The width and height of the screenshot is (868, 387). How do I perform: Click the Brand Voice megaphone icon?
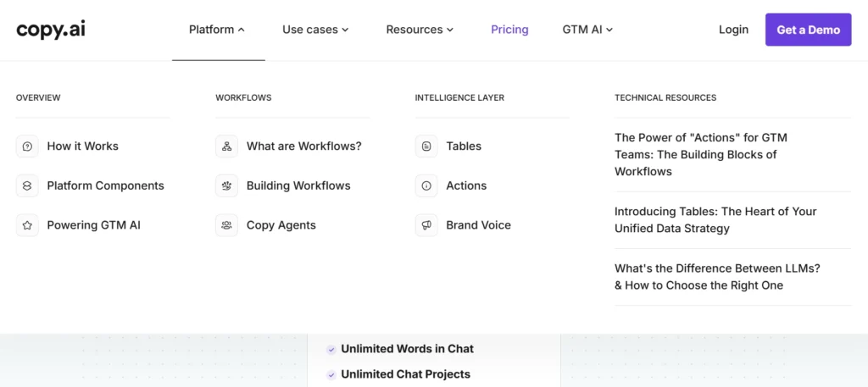[426, 225]
